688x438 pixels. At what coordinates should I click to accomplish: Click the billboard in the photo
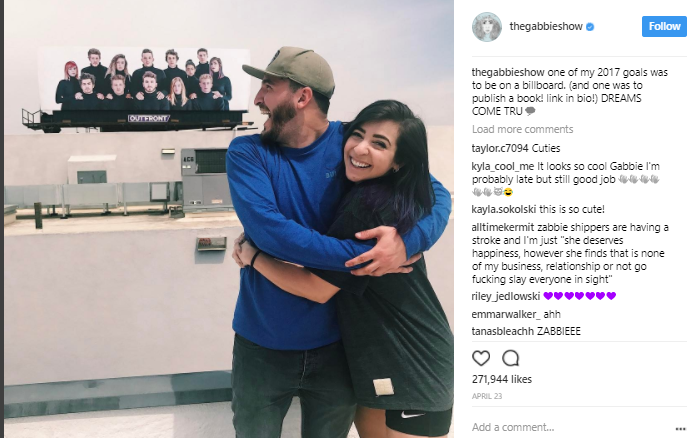(x=143, y=88)
